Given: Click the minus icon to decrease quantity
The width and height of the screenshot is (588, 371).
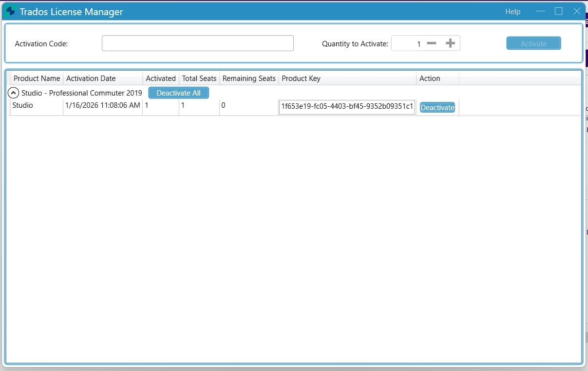Looking at the screenshot, I should pos(433,43).
